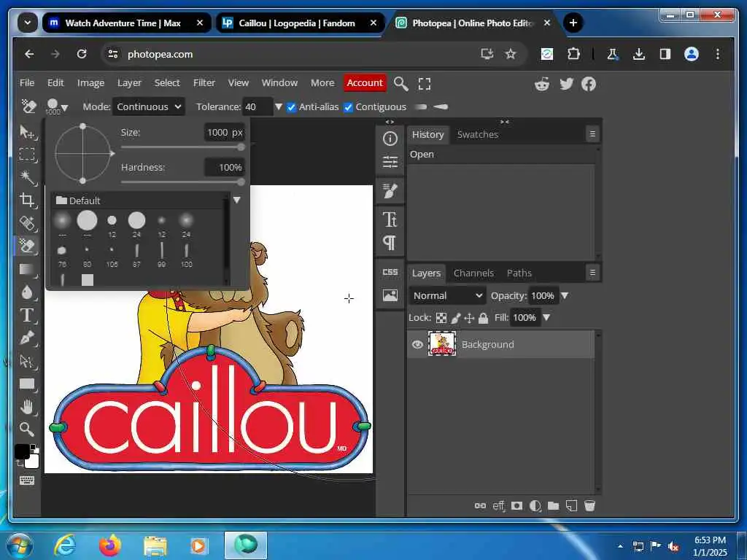Screen dimensions: 747x560
Task: Open the History panel menu
Action: pos(592,134)
